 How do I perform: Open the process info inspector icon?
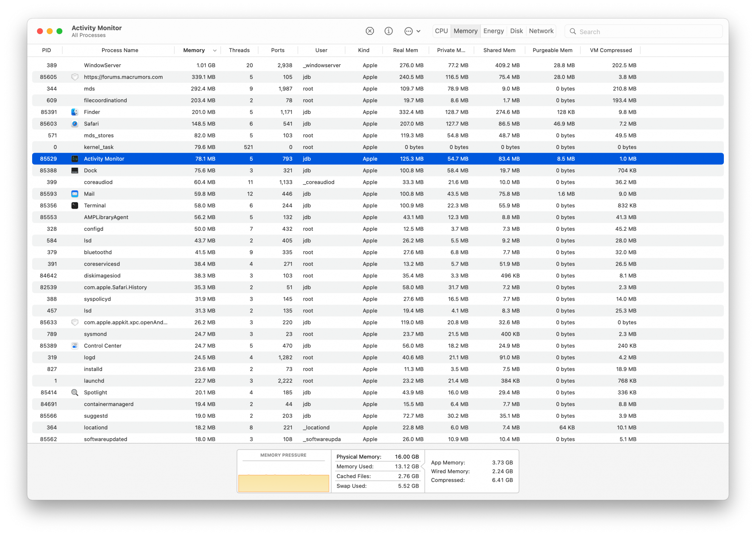coord(389,31)
